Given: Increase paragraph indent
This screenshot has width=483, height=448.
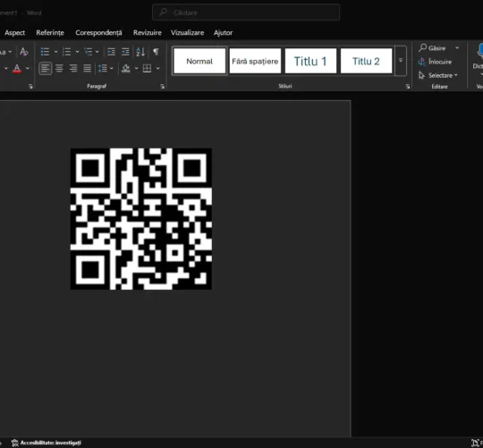Looking at the screenshot, I should 125,52.
